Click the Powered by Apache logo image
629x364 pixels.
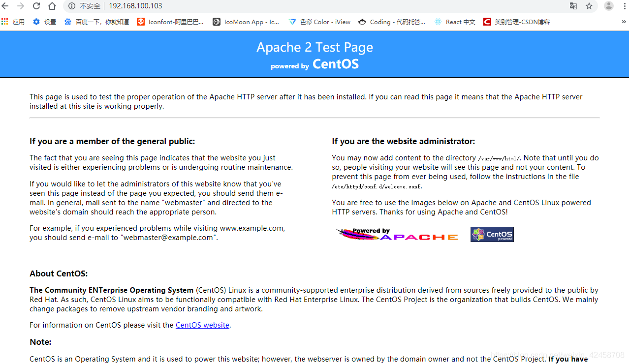397,234
